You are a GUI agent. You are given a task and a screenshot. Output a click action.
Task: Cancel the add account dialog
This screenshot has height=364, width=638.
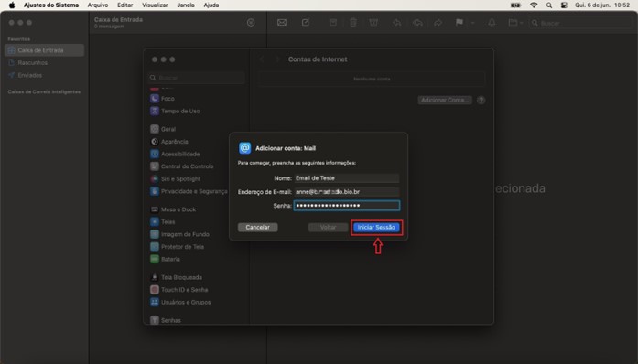pos(257,228)
